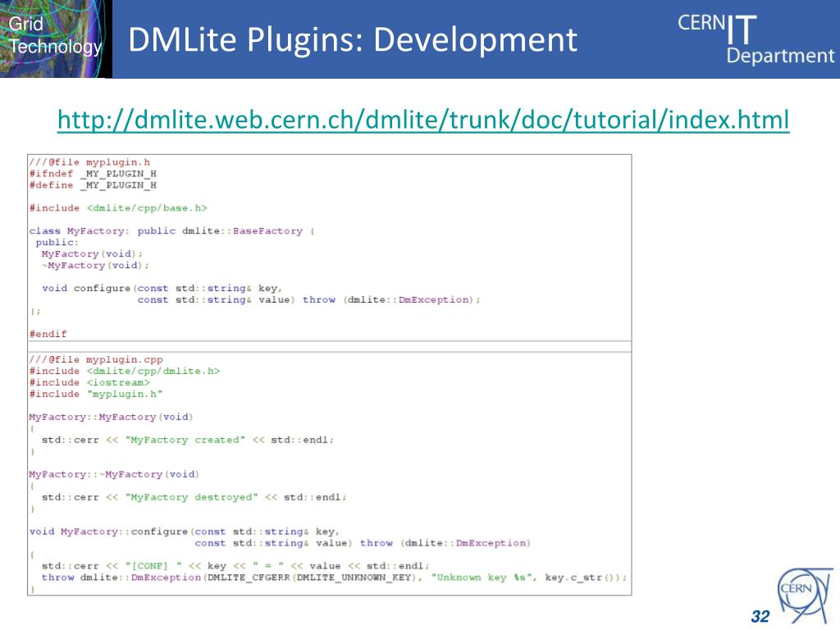Click the '#endif' line
The height and width of the screenshot is (630, 840).
click(x=48, y=334)
